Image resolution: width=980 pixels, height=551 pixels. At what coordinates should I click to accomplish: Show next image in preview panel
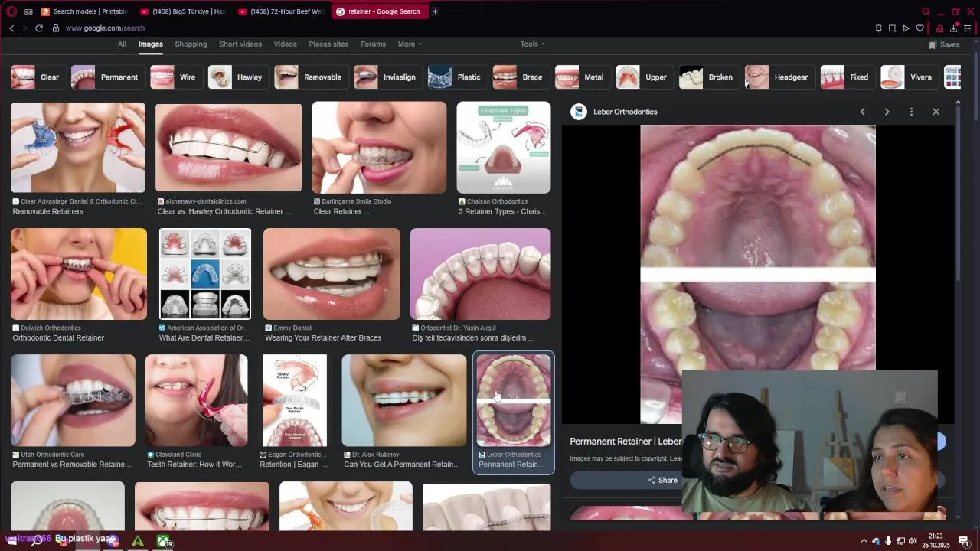coord(887,112)
